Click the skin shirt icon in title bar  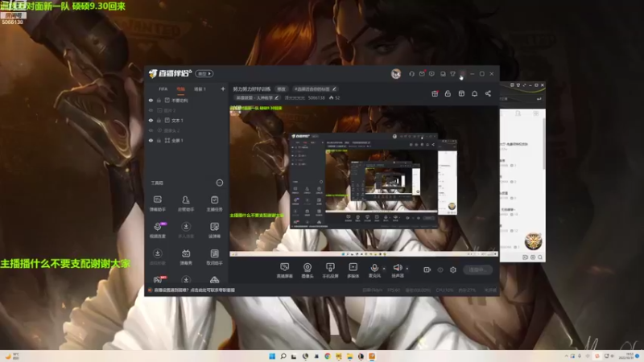pos(452,74)
